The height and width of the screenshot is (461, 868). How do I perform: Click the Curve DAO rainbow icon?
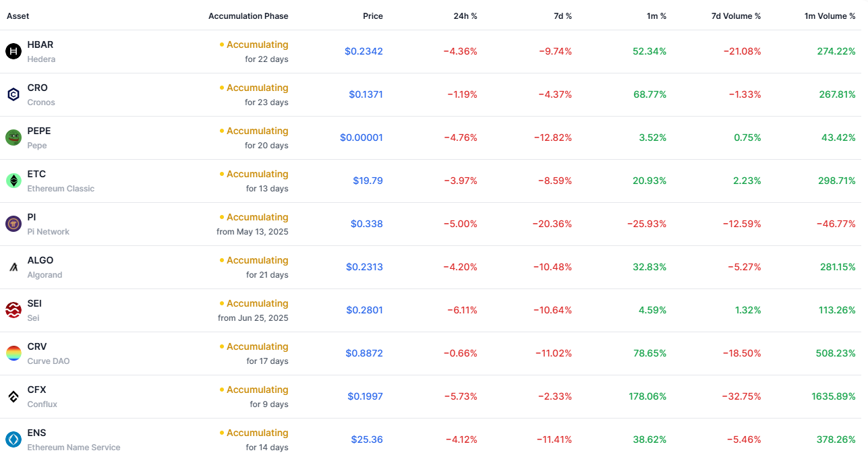coord(13,353)
